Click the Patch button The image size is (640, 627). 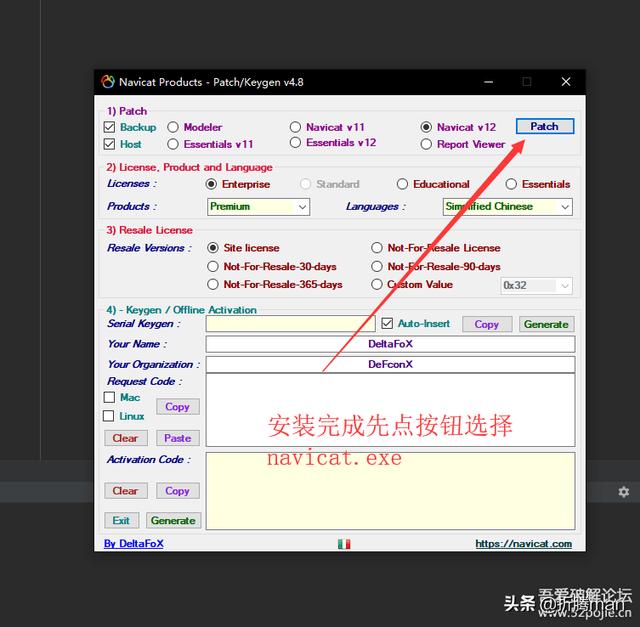pos(545,126)
